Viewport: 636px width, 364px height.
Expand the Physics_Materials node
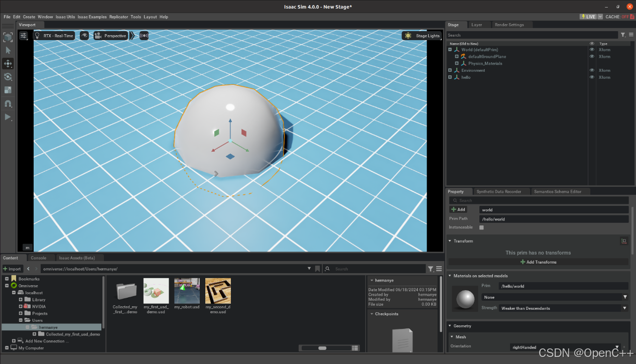[x=457, y=63]
